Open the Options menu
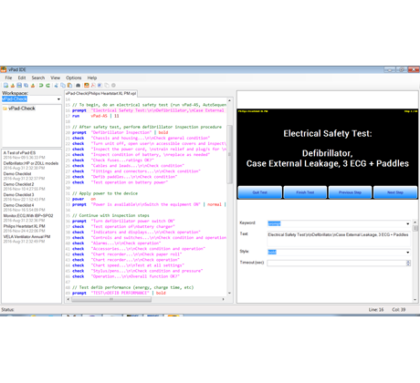Image resolution: width=420 pixels, height=383 pixels. coord(73,78)
